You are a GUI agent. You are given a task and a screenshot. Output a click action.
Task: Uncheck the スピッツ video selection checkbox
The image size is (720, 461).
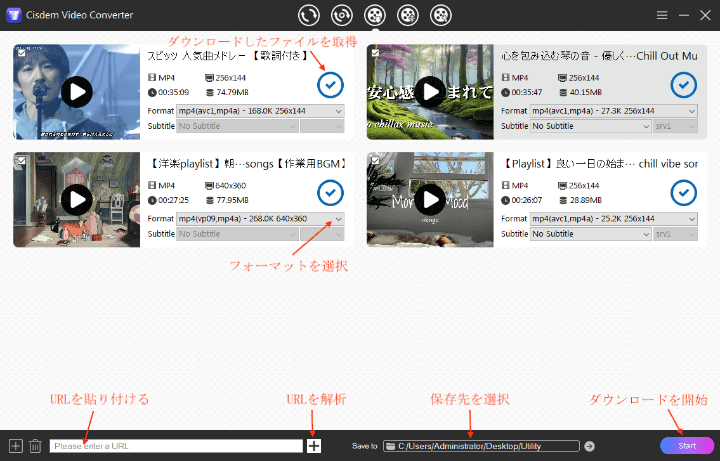(x=21, y=52)
